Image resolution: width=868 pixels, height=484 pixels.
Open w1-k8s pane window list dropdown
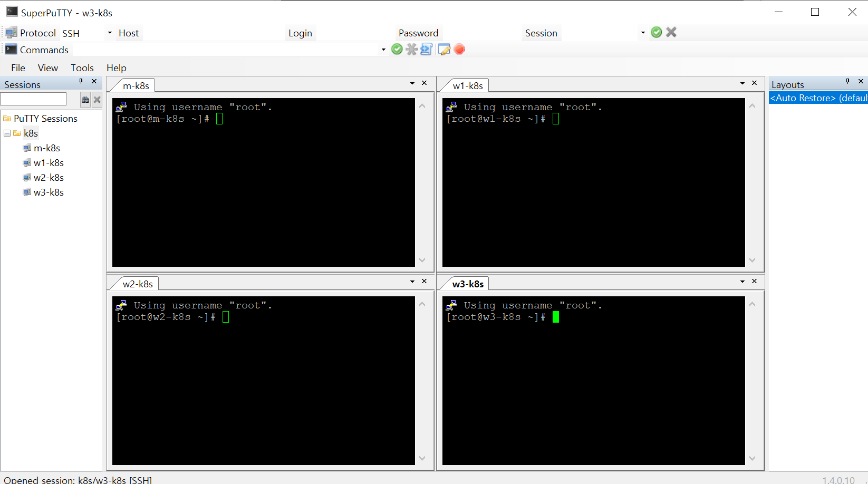(x=742, y=83)
